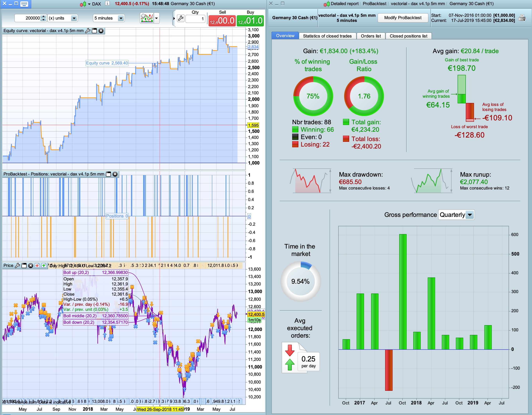Screen dimensions: 532x415
Task: Open the Closed positions list tab
Action: click(408, 36)
